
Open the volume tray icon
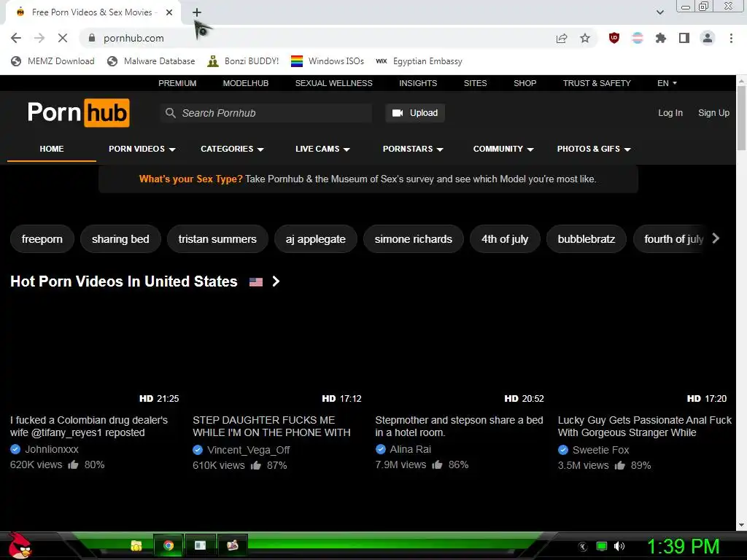(x=619, y=546)
